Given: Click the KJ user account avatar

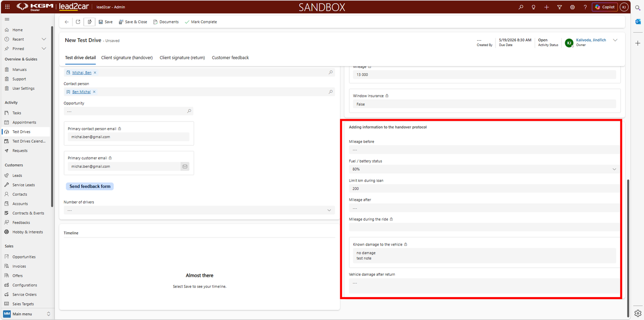Looking at the screenshot, I should click(624, 7).
